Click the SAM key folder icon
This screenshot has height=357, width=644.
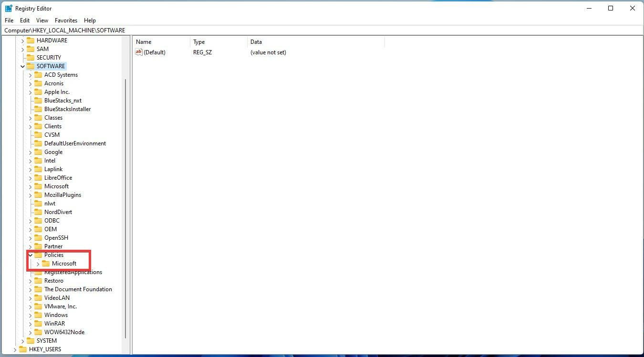click(x=31, y=49)
